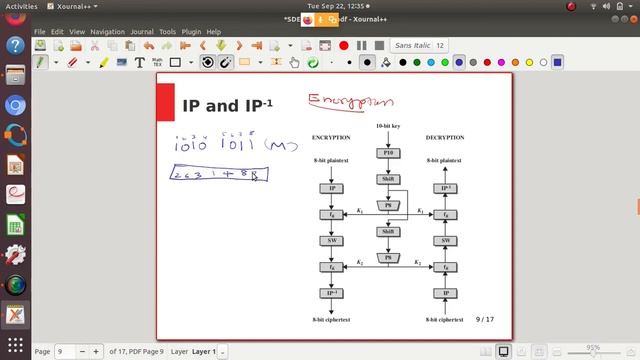Viewport: 640px width, 360px height.
Task: Click the Save document icon
Action: (40, 45)
